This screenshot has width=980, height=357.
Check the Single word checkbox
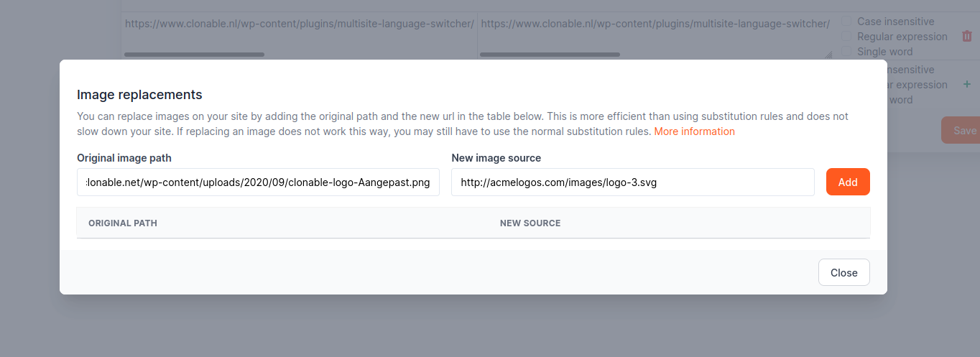[846, 52]
